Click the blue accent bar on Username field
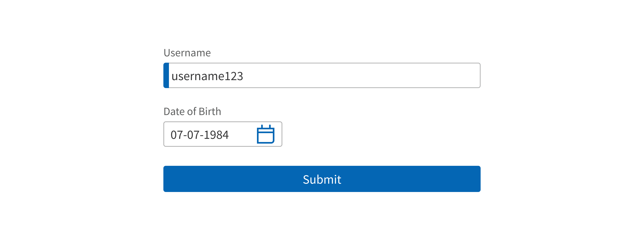The width and height of the screenshot is (644, 238). click(x=166, y=75)
